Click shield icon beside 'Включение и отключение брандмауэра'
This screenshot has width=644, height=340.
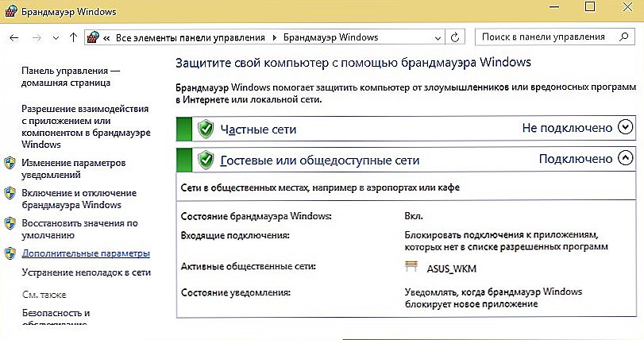(10, 193)
